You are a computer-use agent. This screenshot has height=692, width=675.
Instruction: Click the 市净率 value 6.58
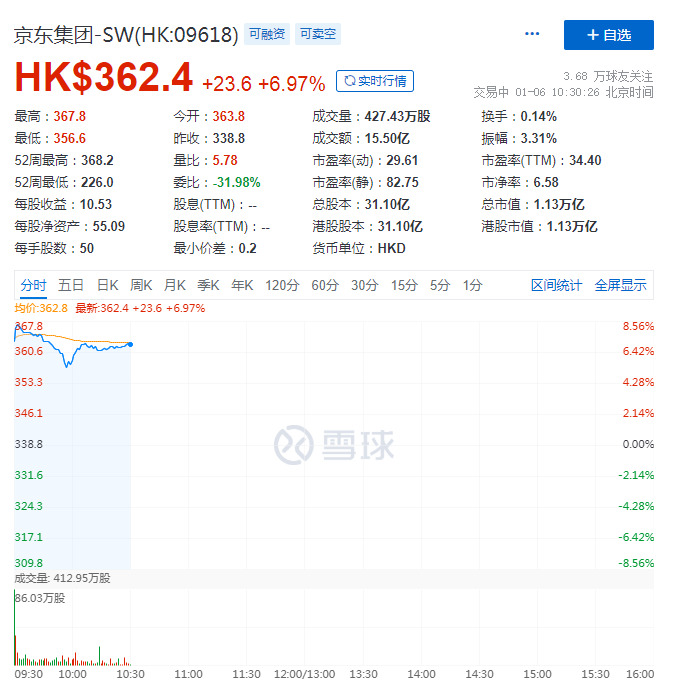(546, 182)
